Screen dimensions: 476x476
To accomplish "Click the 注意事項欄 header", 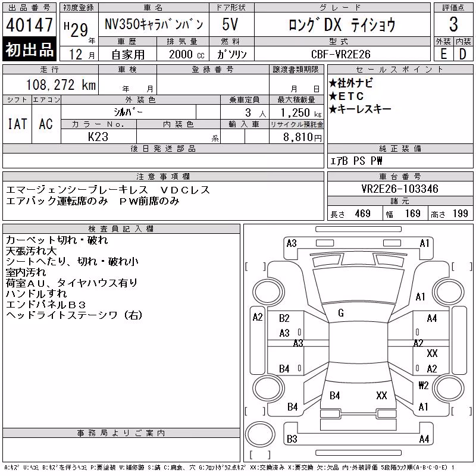I will (163, 176).
